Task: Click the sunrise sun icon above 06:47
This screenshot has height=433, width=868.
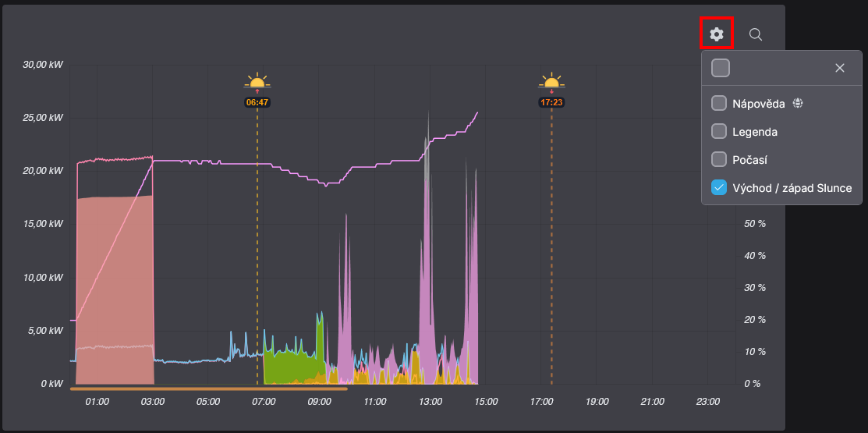Action: tap(257, 81)
